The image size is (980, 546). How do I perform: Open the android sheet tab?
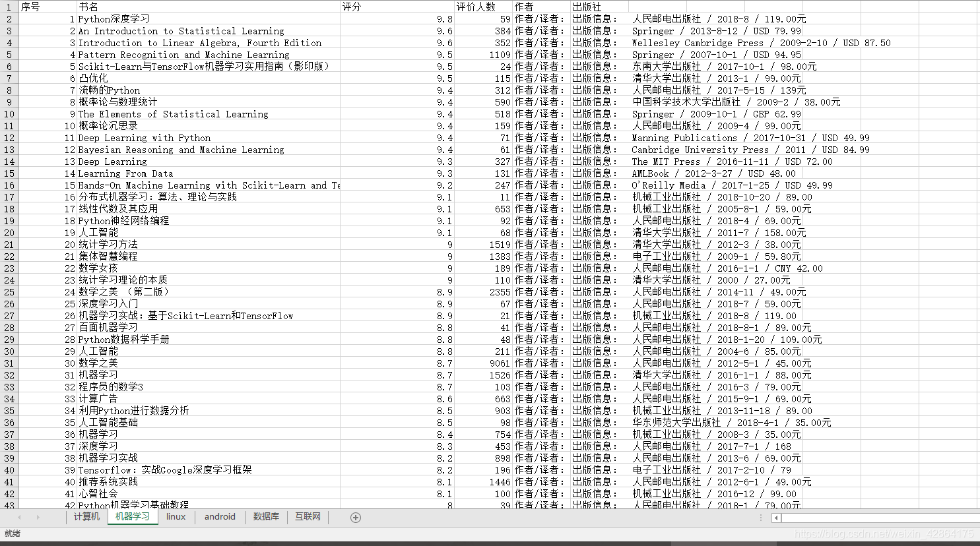point(220,517)
